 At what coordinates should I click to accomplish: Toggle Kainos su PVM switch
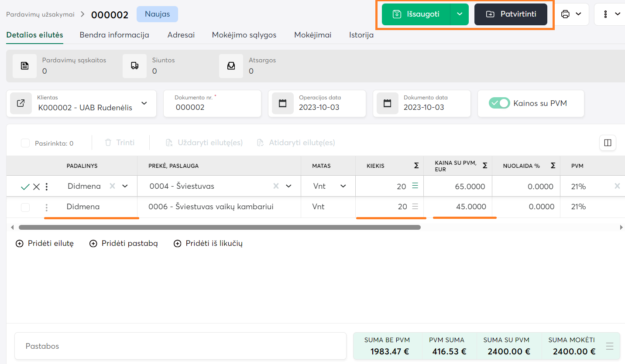click(499, 103)
